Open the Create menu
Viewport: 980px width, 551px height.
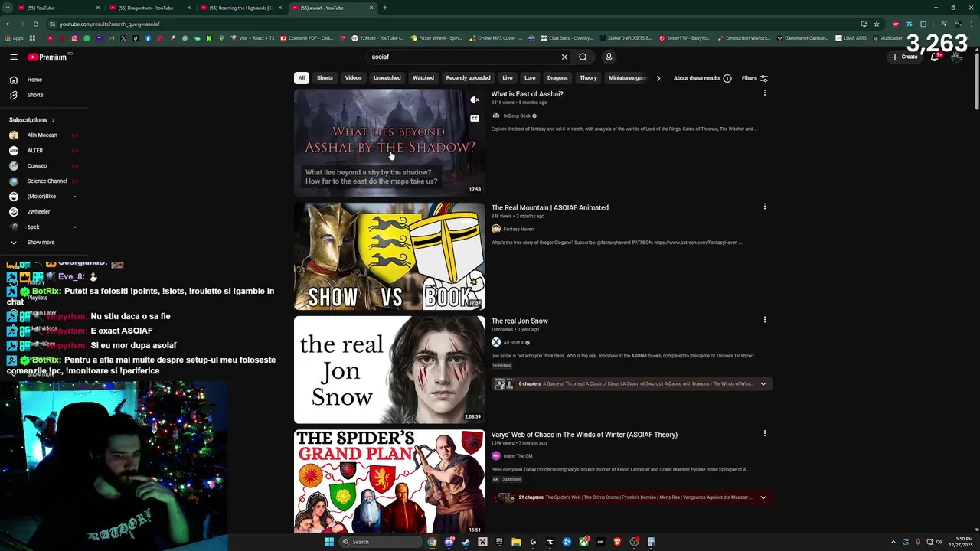(904, 57)
